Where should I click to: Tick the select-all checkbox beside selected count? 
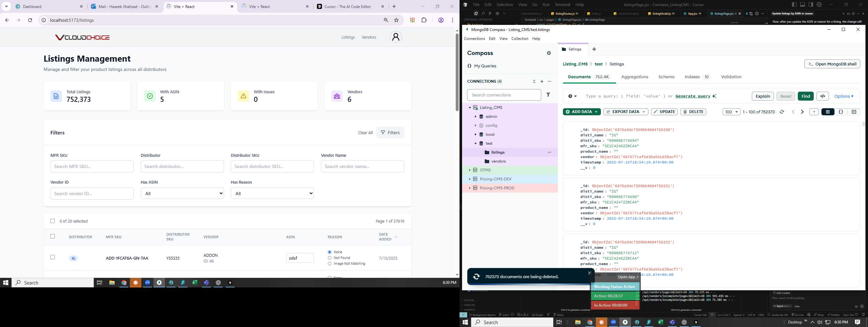(x=53, y=221)
